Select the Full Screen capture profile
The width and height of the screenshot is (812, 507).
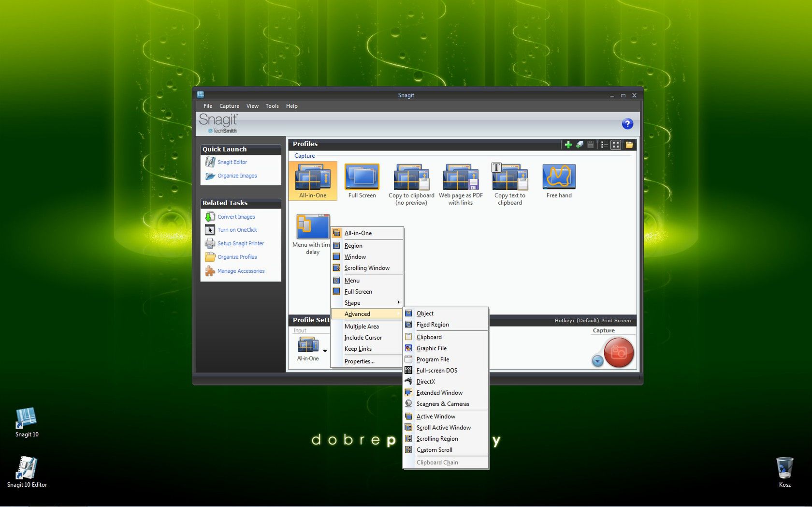(362, 180)
